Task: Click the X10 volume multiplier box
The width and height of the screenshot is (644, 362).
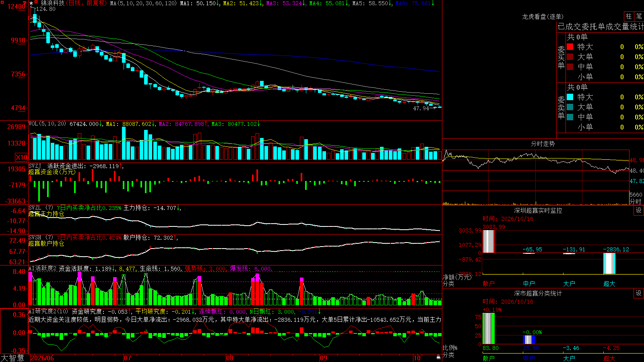Action: (21, 157)
